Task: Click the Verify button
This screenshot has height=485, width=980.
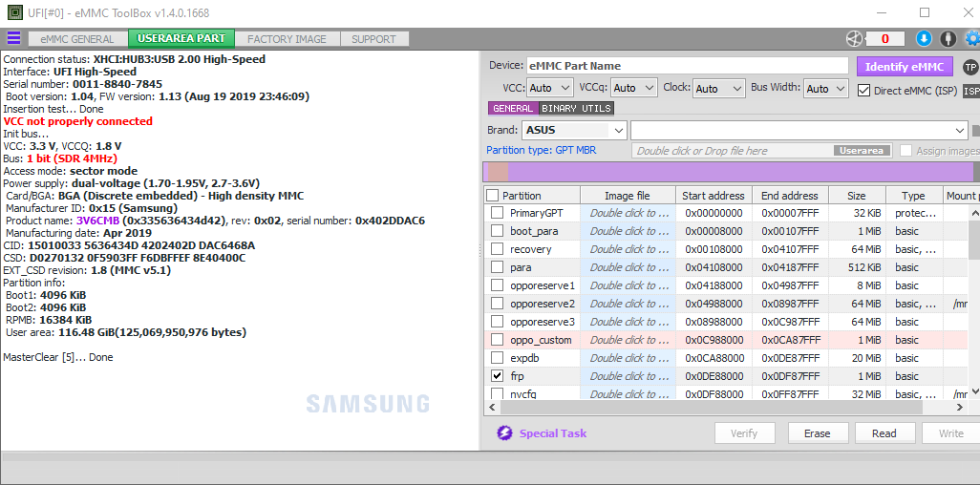Action: pyautogui.click(x=744, y=433)
